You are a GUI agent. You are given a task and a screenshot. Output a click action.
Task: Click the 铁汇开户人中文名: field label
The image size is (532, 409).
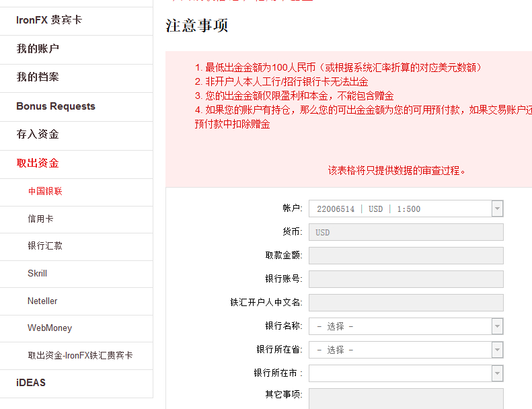(266, 302)
